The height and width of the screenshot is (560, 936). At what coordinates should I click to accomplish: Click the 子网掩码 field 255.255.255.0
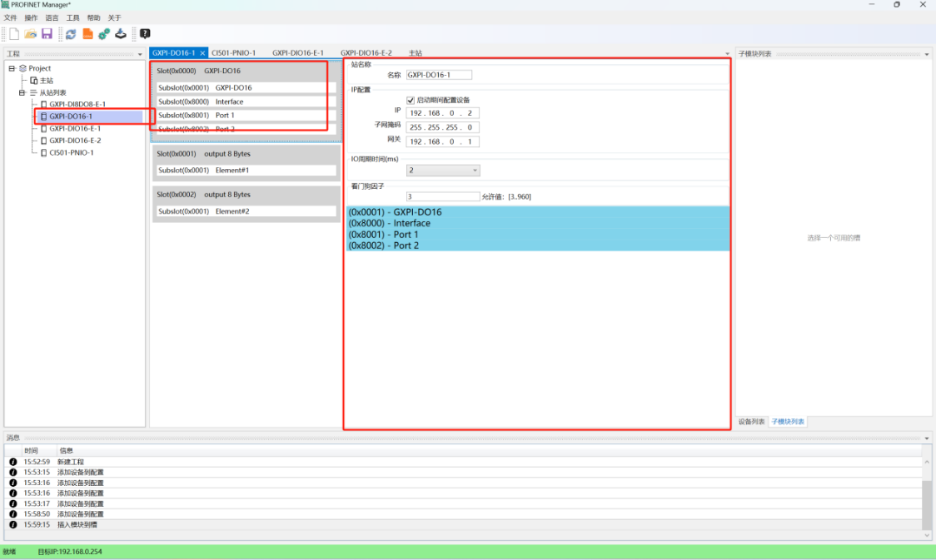442,127
